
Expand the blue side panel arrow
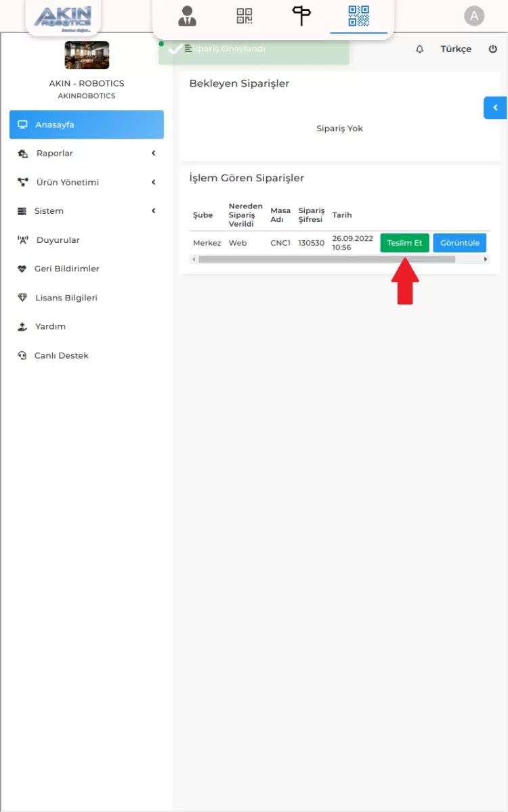click(495, 108)
